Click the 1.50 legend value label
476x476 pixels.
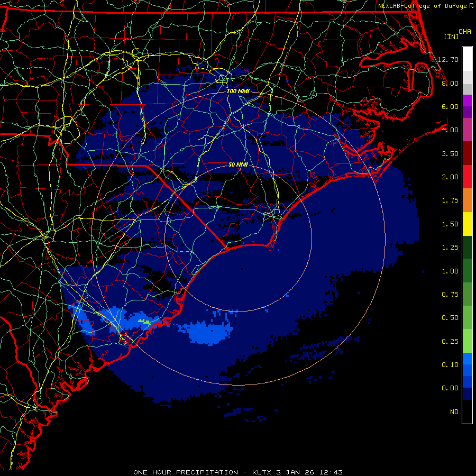pos(450,224)
